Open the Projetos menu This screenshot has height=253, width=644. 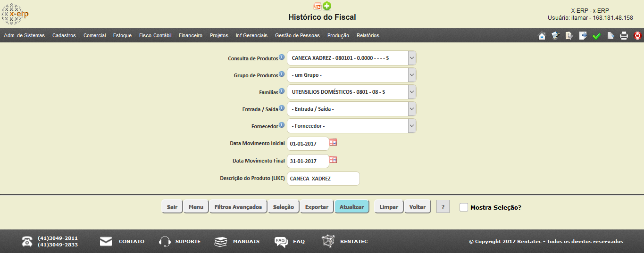[x=219, y=35]
